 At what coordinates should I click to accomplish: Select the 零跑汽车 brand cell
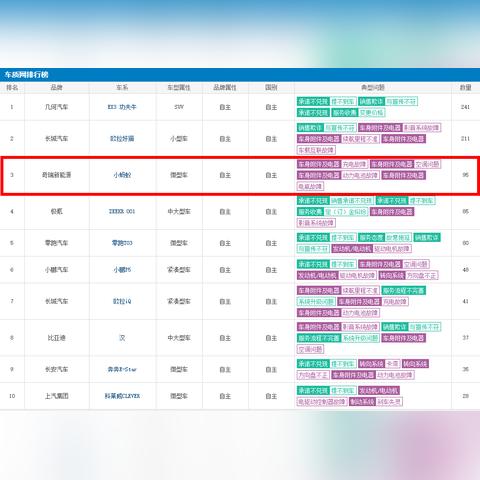coord(56,243)
